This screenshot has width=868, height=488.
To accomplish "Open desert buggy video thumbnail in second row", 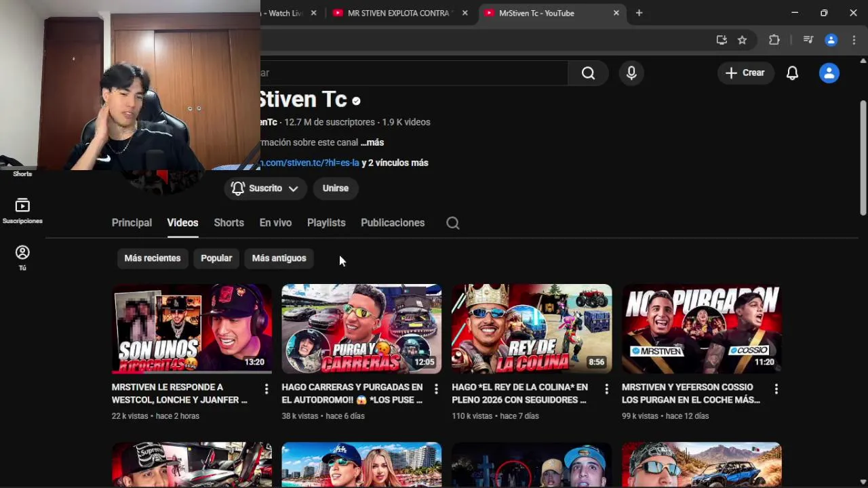I will click(701, 465).
